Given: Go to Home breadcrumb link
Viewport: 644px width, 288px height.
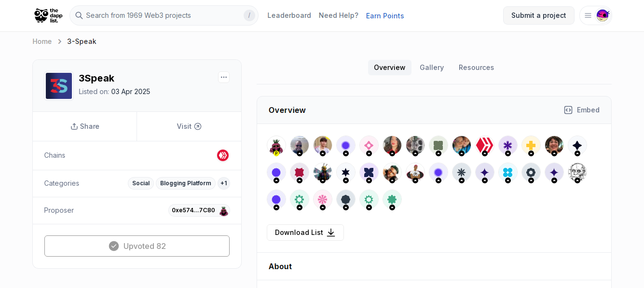Looking at the screenshot, I should (42, 41).
